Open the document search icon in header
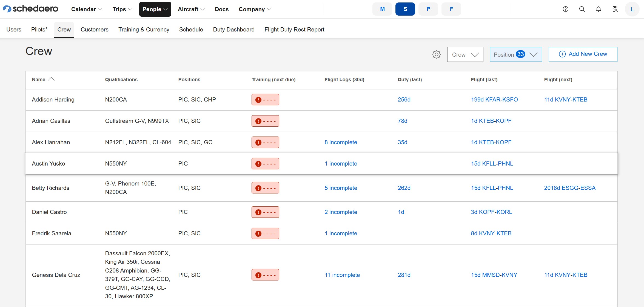The height and width of the screenshot is (307, 644). tap(615, 9)
